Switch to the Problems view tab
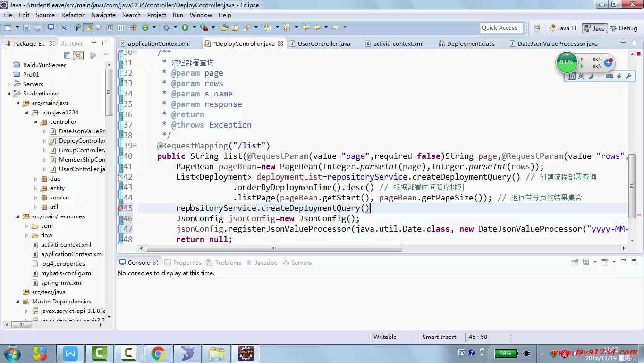 click(223, 262)
